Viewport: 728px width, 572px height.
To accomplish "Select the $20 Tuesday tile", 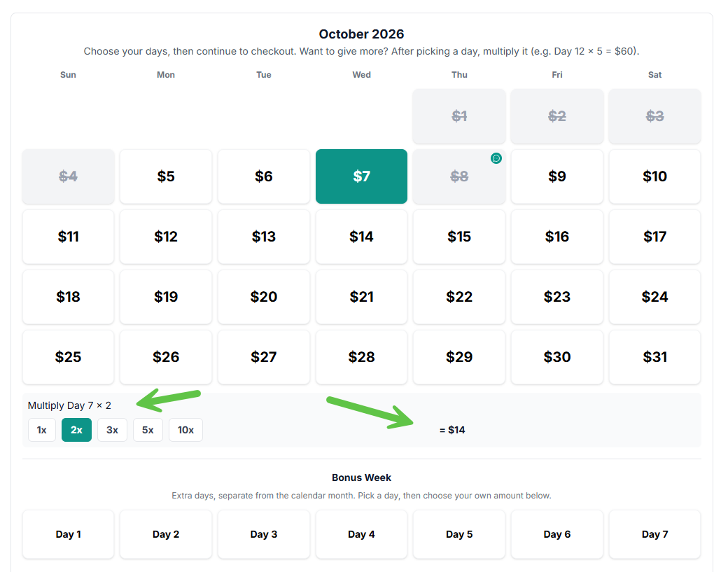I will (264, 297).
